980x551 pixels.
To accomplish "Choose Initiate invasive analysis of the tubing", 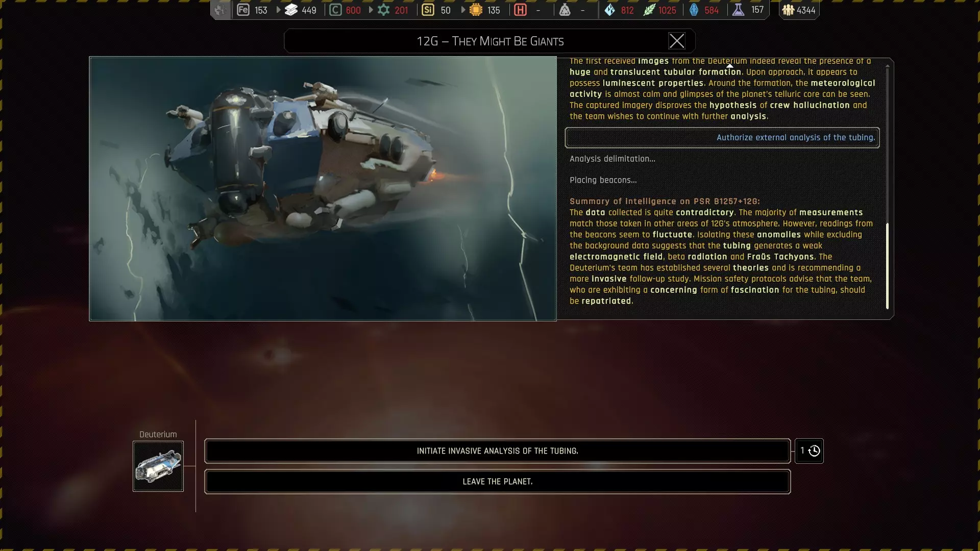I will (x=497, y=451).
